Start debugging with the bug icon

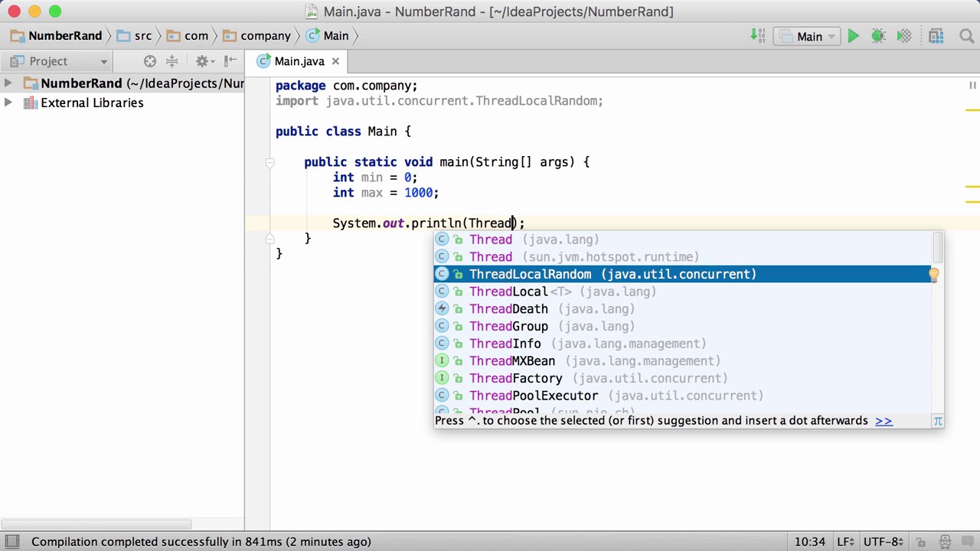click(x=878, y=36)
